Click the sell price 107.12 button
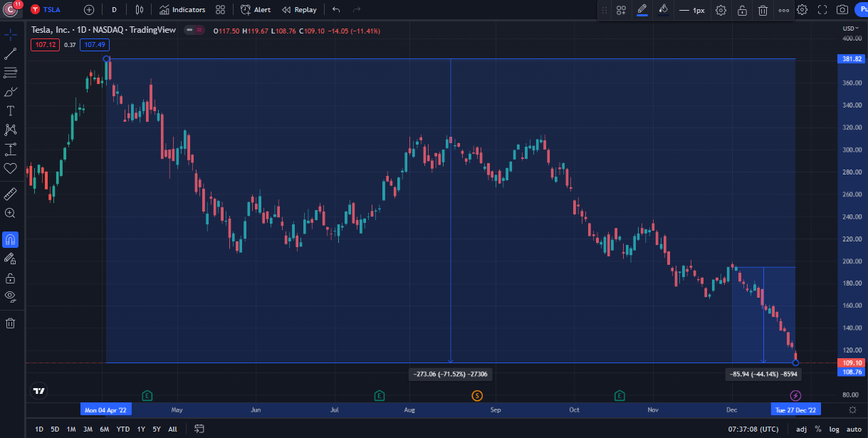 click(44, 45)
